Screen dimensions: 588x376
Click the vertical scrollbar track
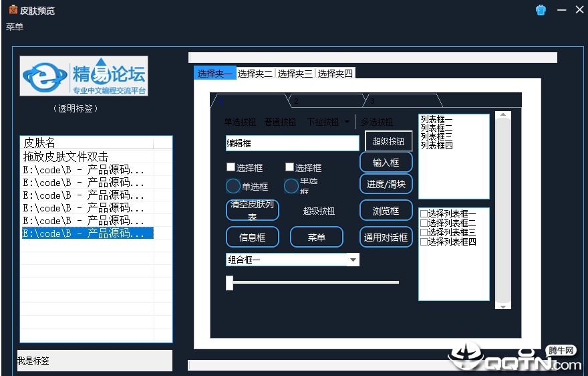pos(503,210)
